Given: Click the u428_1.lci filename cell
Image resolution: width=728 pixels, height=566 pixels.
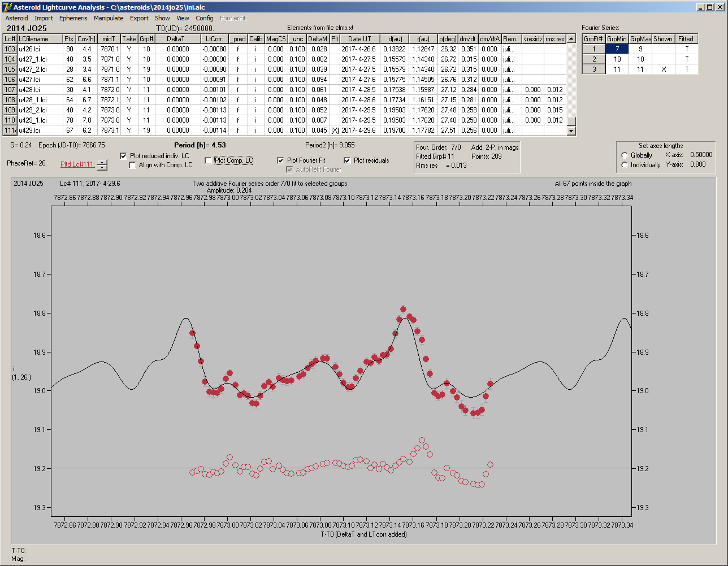Looking at the screenshot, I should click(40, 100).
